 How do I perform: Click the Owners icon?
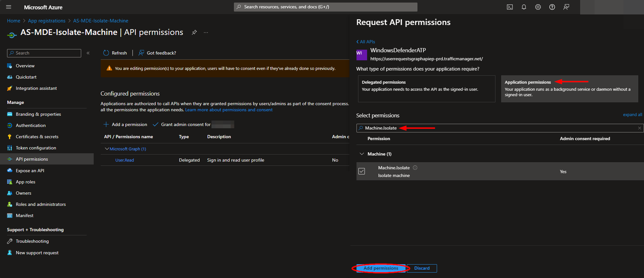(x=10, y=193)
